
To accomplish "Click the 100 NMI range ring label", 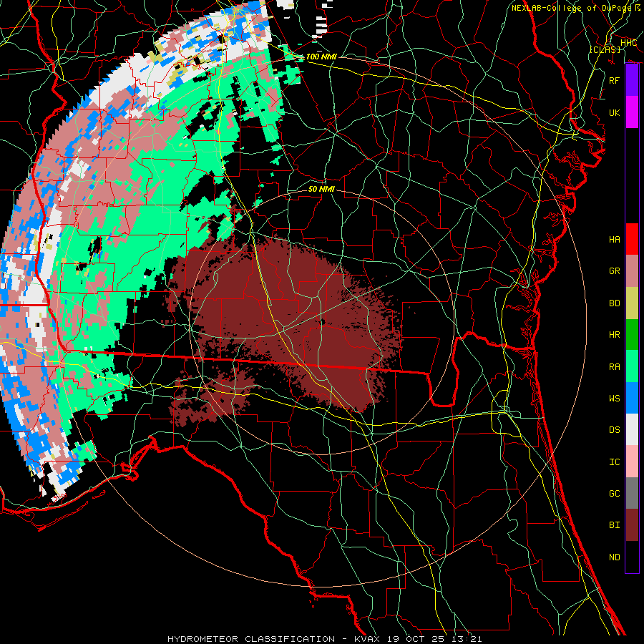I will pyautogui.click(x=321, y=57).
